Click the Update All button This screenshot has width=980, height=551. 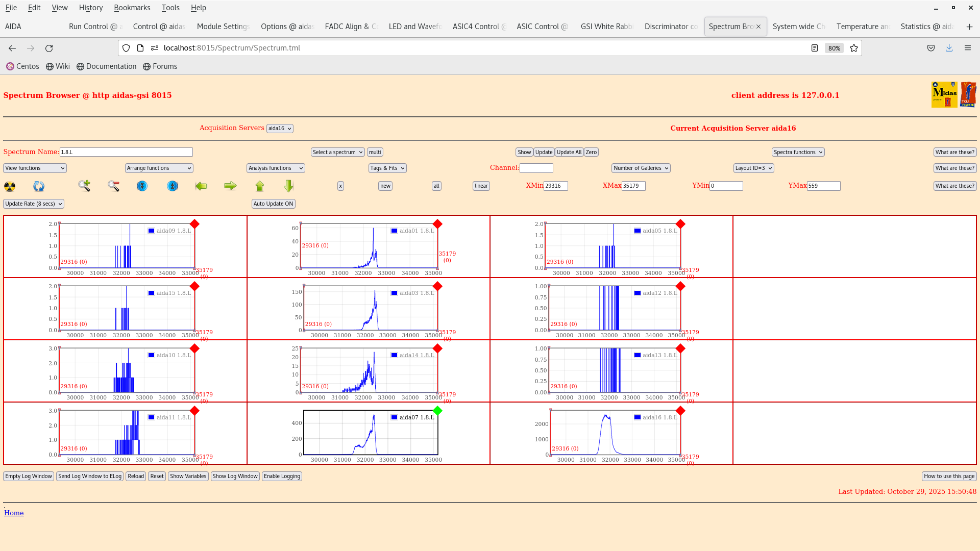coord(569,152)
